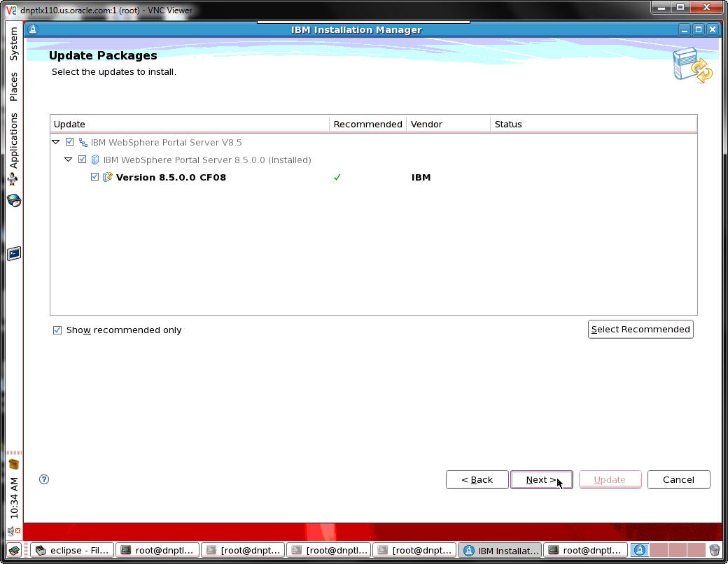Click the VNC Viewer logo icon
Viewport: 728px width, 564px height.
pyautogui.click(x=11, y=10)
